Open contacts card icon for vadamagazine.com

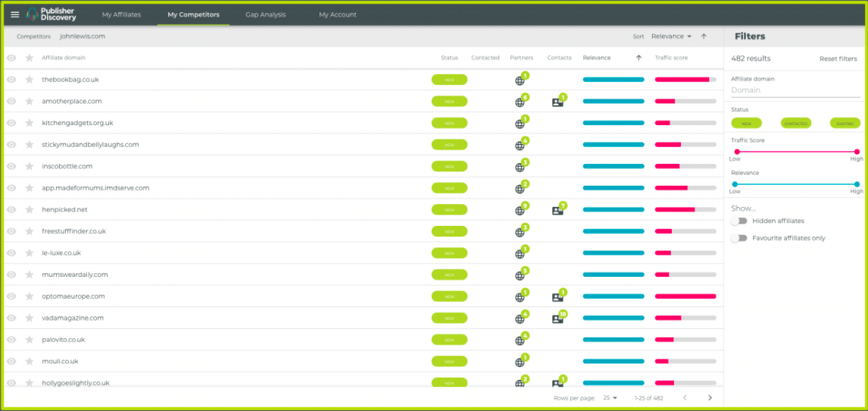point(557,319)
